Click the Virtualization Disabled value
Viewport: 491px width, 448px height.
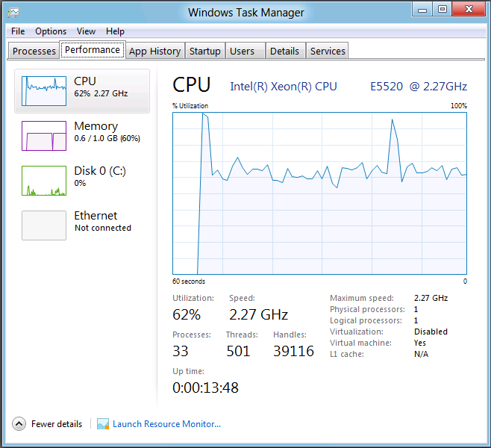point(431,332)
